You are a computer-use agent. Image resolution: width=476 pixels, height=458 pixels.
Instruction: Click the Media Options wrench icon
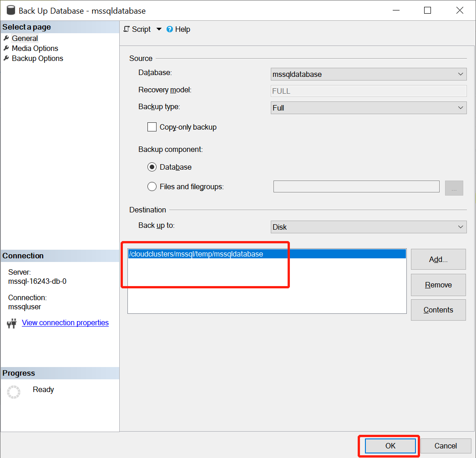coord(6,48)
